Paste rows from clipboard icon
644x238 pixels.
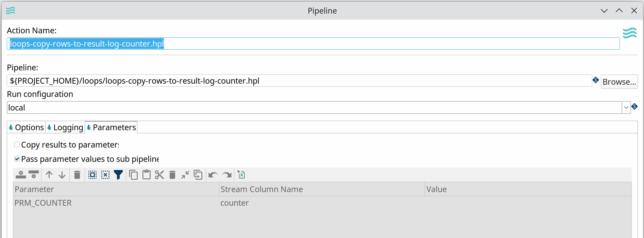pyautogui.click(x=147, y=175)
